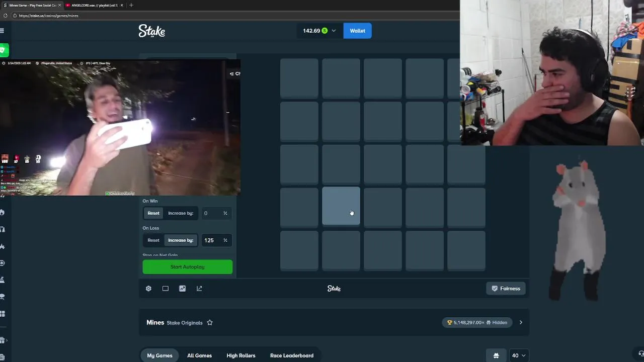The image size is (644, 362).
Task: Favorite Mines with the star icon
Action: pos(210,323)
